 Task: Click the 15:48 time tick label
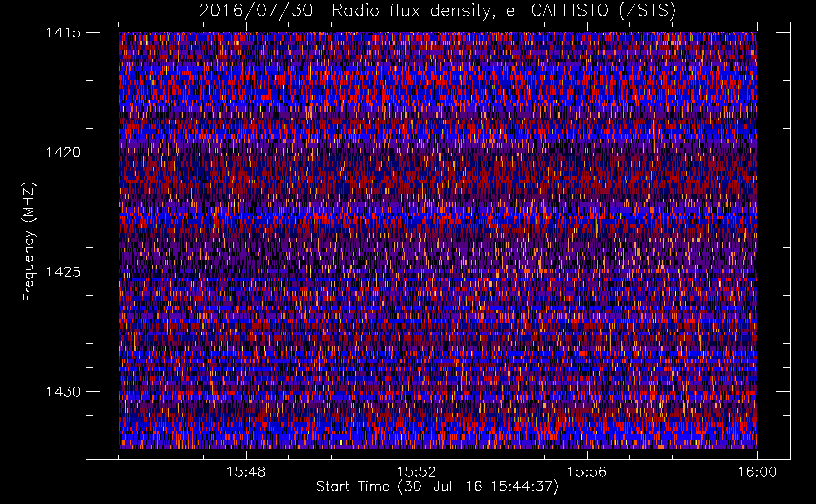(246, 472)
